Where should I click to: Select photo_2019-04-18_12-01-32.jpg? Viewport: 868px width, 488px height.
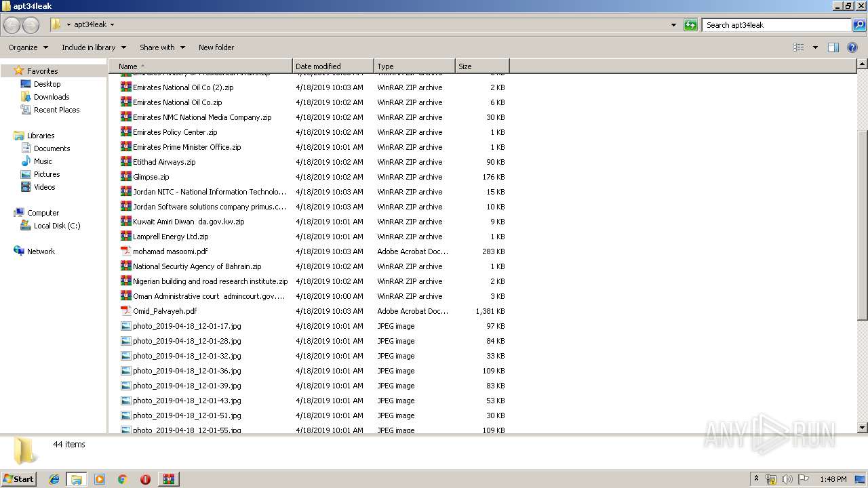tap(187, 356)
